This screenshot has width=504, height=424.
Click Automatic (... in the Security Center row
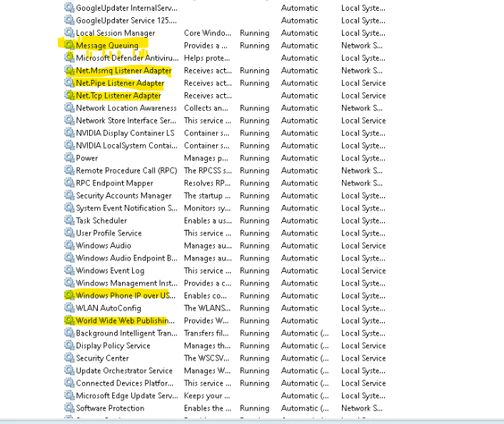[305, 358]
